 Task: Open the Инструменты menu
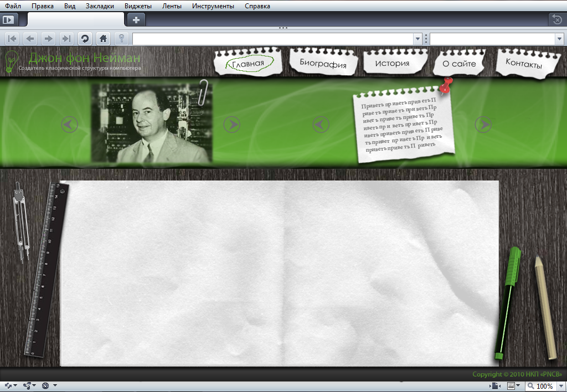pyautogui.click(x=213, y=6)
